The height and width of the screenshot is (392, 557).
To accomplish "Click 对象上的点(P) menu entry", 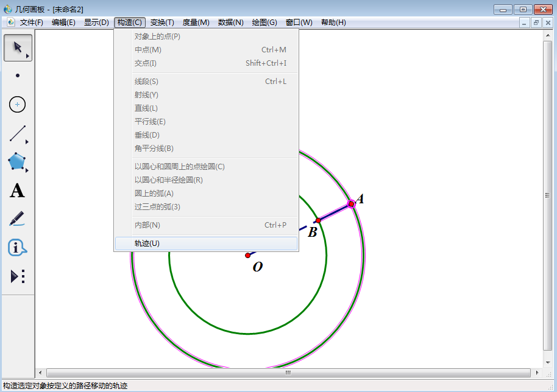I will point(206,36).
